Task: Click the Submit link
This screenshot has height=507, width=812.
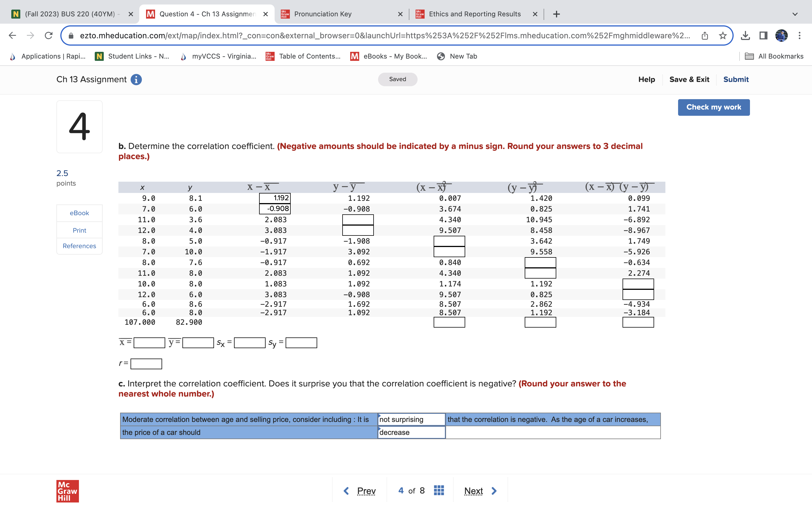Action: [x=736, y=79]
